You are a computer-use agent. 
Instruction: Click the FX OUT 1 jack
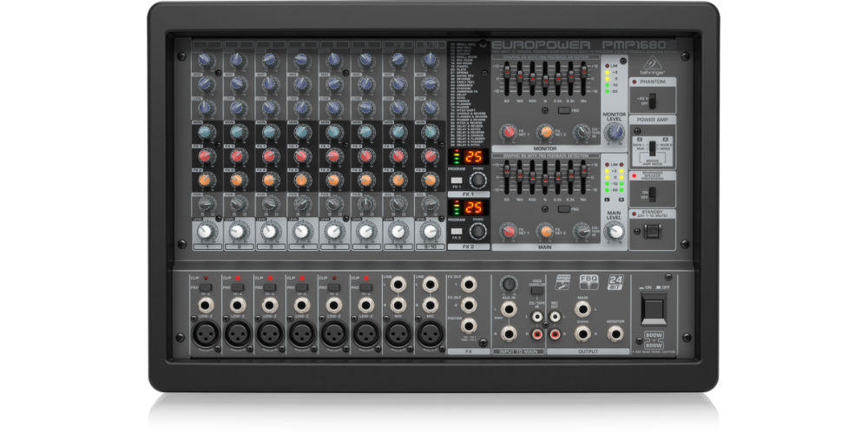pyautogui.click(x=469, y=285)
